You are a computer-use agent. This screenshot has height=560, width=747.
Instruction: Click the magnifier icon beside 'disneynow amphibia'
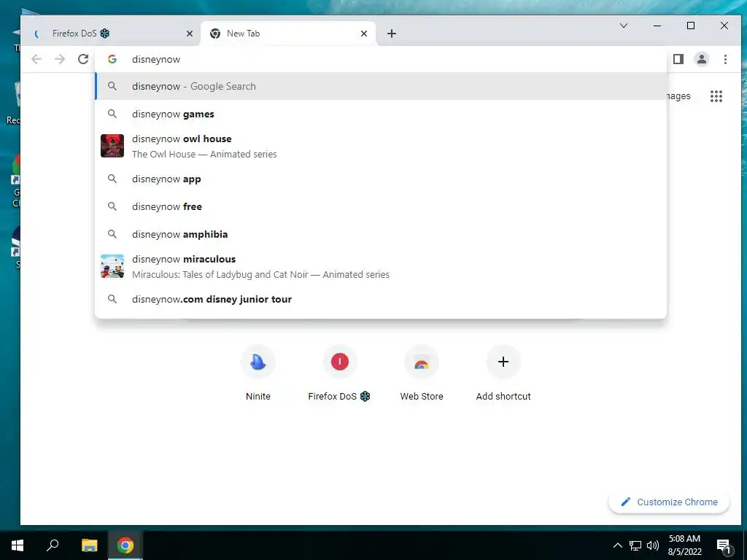(112, 234)
